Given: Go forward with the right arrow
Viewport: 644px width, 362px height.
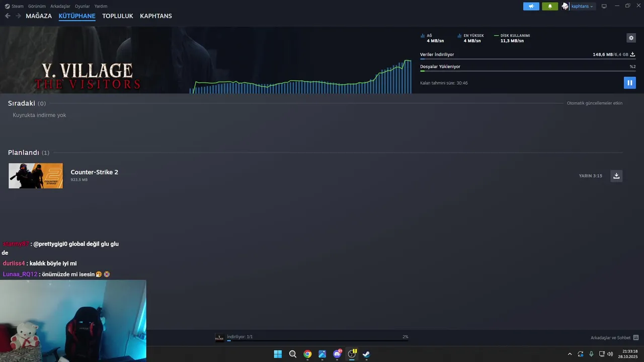Looking at the screenshot, I should click(x=18, y=16).
